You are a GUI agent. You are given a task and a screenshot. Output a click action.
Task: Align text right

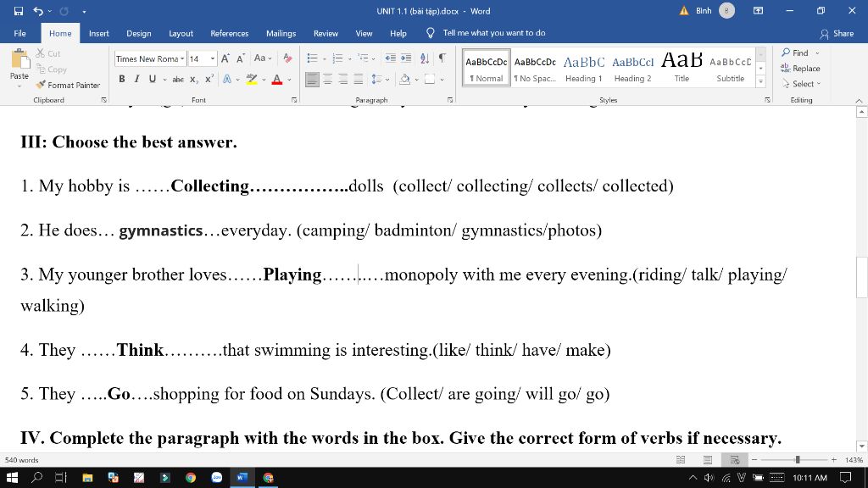pos(343,80)
